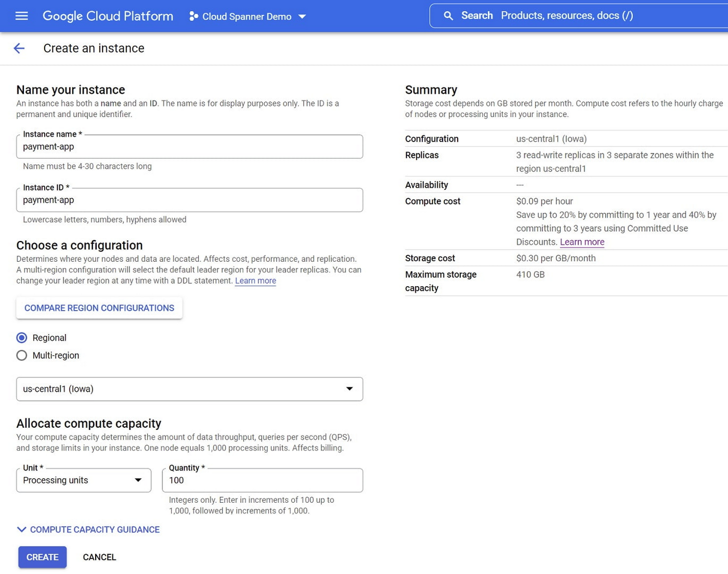Click the 'Availability' row label in Summary

(x=426, y=185)
